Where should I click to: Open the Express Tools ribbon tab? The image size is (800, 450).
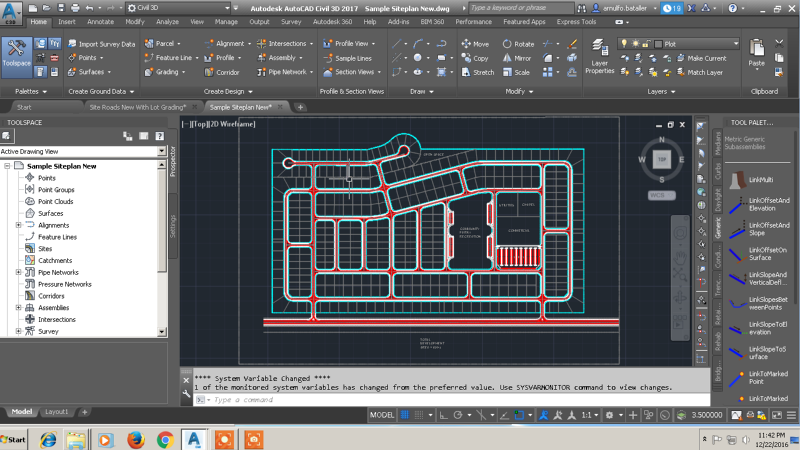[576, 22]
